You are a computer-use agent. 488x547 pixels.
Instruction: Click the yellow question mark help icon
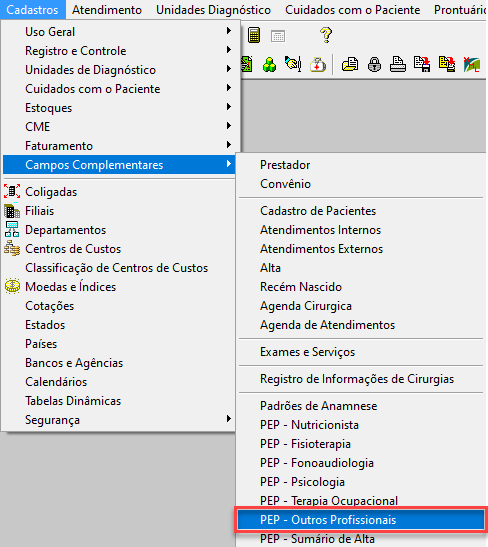326,35
